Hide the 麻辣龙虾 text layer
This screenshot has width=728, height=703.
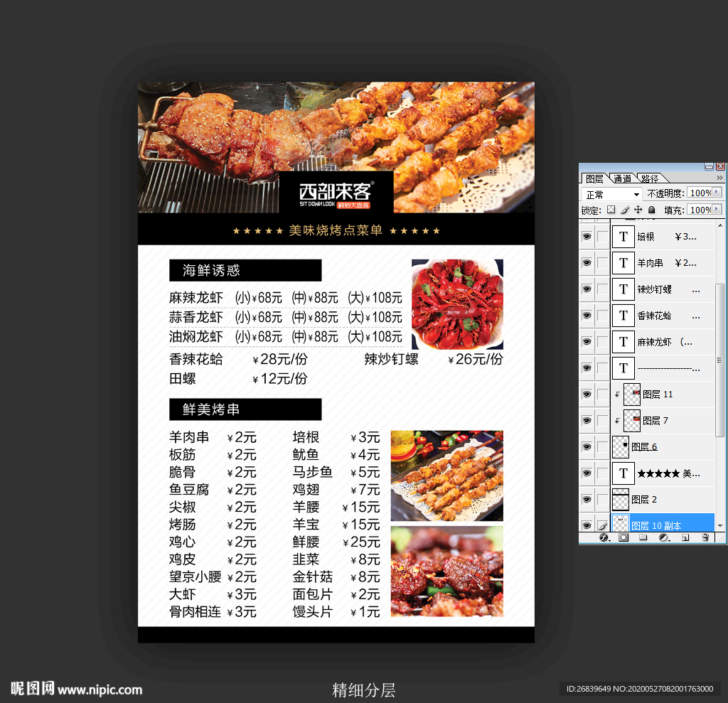(587, 342)
